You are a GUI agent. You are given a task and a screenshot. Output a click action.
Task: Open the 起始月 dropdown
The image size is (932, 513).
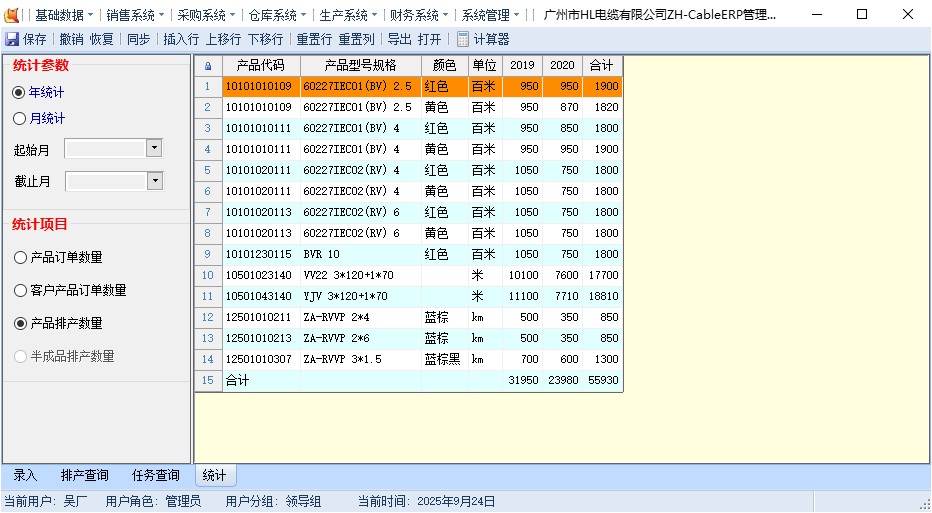[154, 148]
